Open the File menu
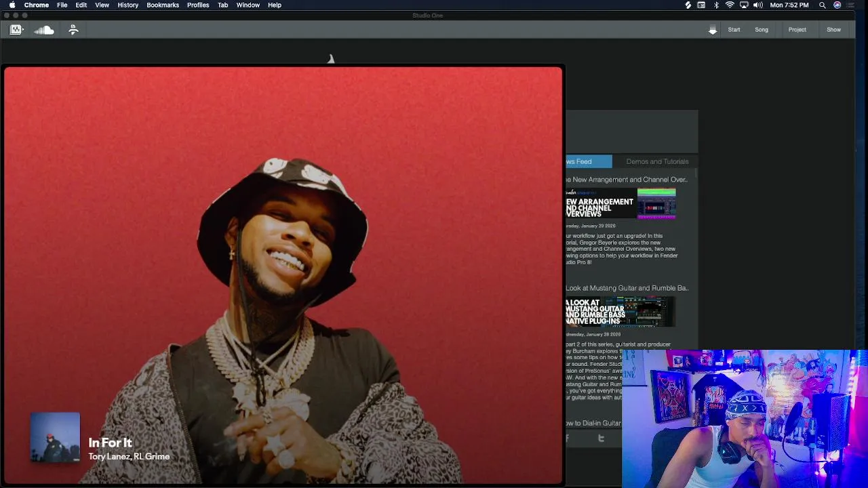This screenshot has height=488, width=868. (x=62, y=5)
